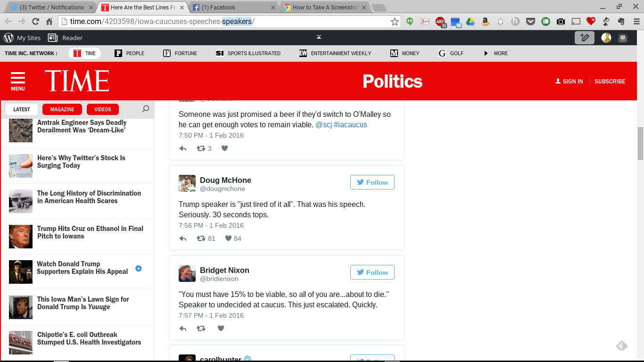Open the Pushbullet extension
The width and height of the screenshot is (644, 362).
[x=545, y=21]
